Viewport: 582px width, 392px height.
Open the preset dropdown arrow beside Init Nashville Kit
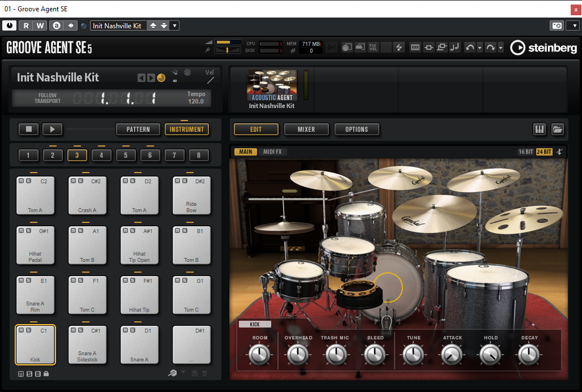pyautogui.click(x=174, y=25)
